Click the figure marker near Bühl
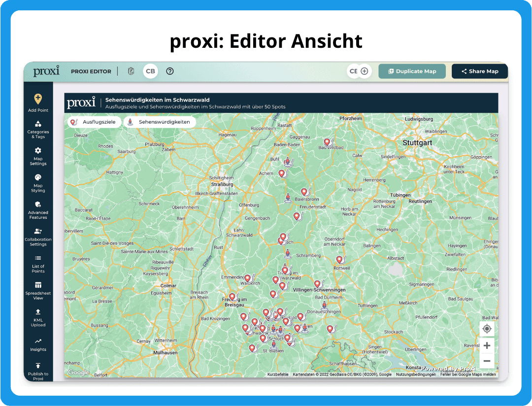Image resolution: width=532 pixels, height=406 pixels. (x=288, y=162)
